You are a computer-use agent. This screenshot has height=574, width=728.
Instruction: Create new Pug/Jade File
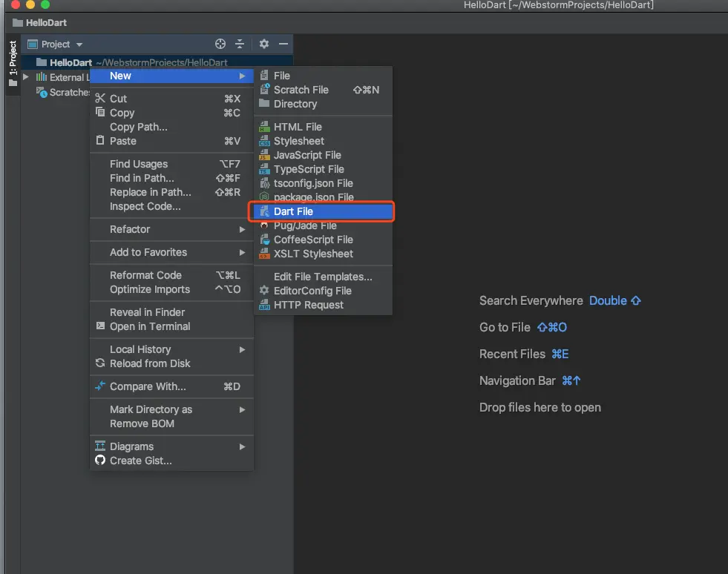pyautogui.click(x=323, y=225)
